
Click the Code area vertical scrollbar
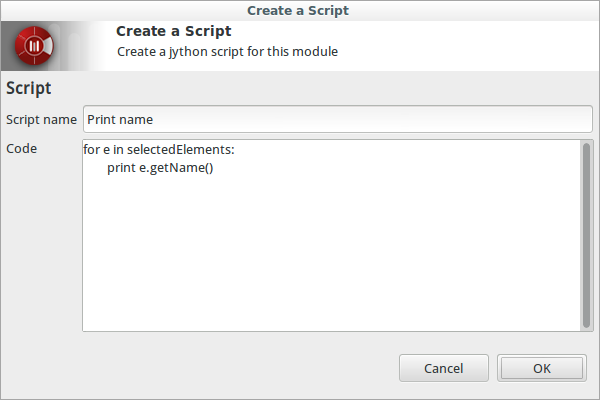[x=586, y=235]
